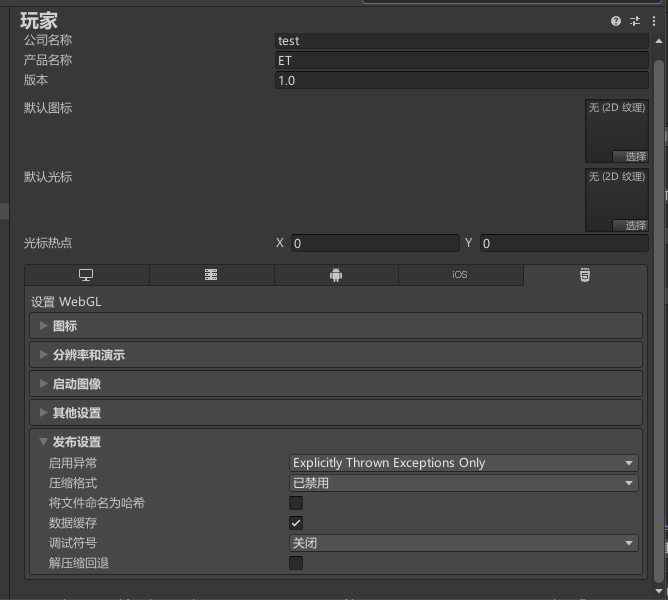Switch to the Android platform tab

[x=336, y=275]
